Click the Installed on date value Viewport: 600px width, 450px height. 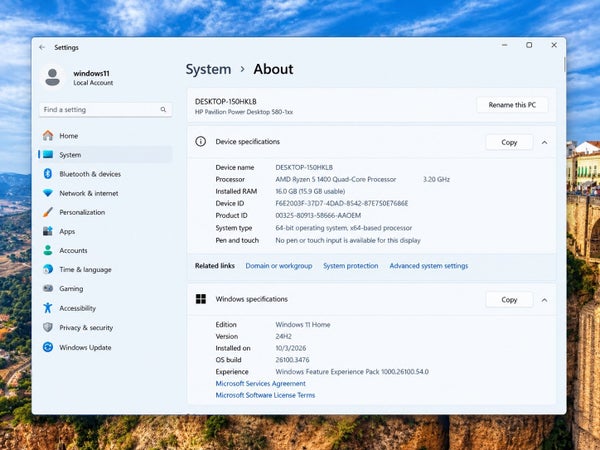coord(291,348)
